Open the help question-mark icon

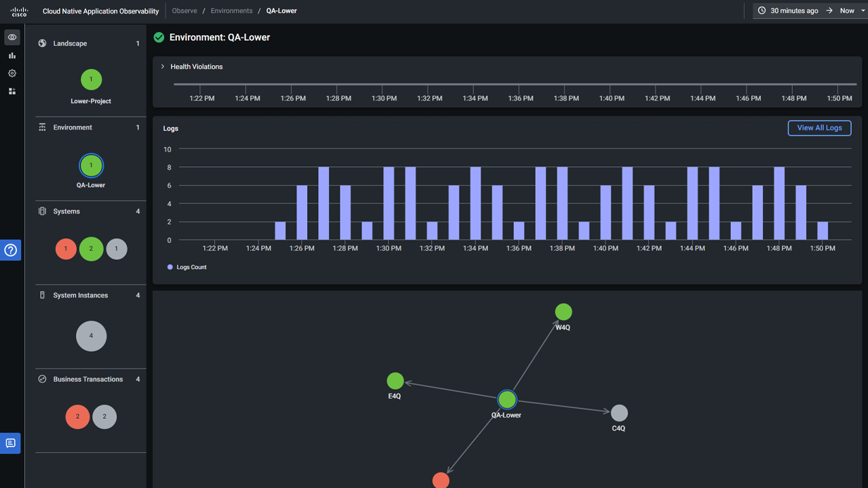pyautogui.click(x=11, y=249)
